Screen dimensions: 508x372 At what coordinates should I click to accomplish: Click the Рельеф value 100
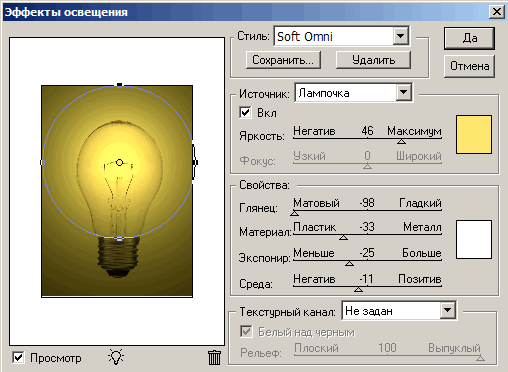pos(387,348)
